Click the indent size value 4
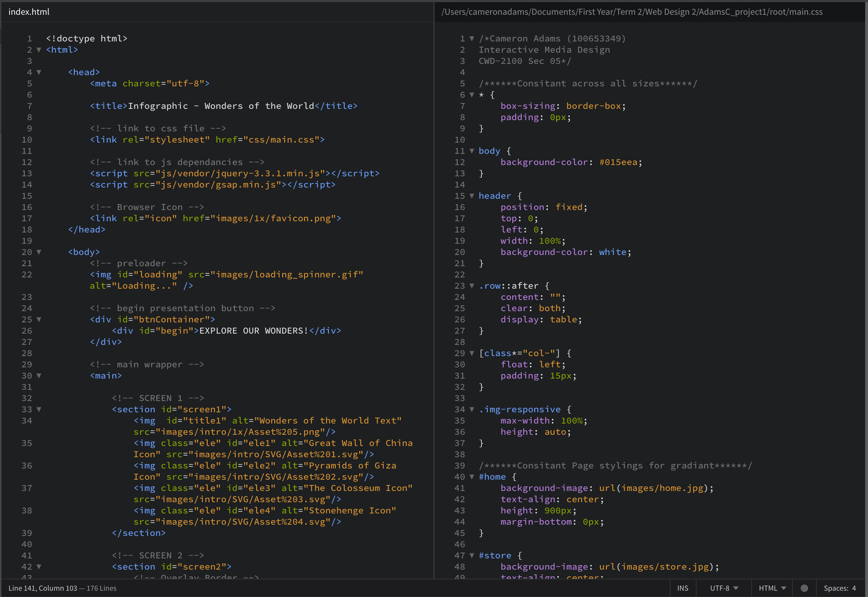The height and width of the screenshot is (597, 868). 854,588
